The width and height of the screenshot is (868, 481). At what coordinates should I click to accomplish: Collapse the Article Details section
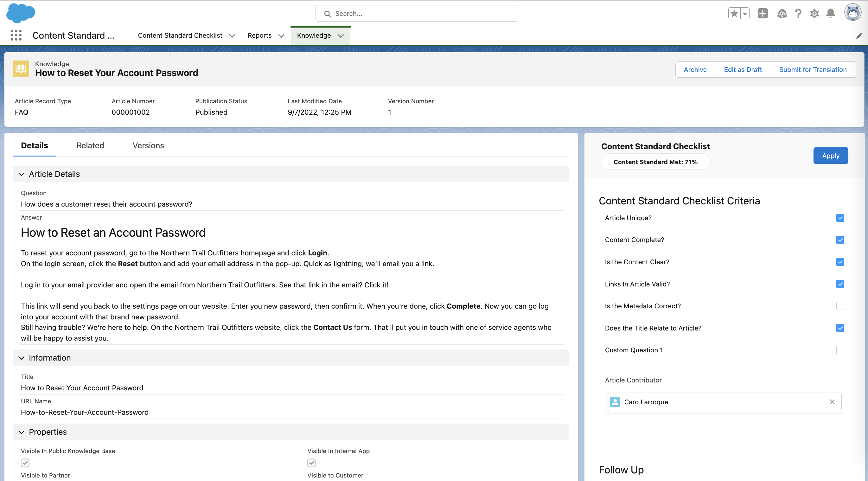[22, 174]
